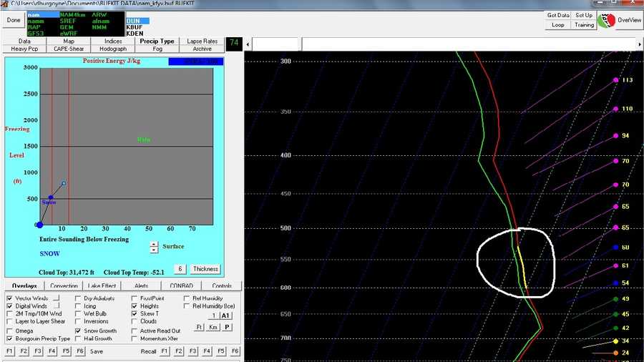Select the KBUF station from the list

pyautogui.click(x=135, y=27)
